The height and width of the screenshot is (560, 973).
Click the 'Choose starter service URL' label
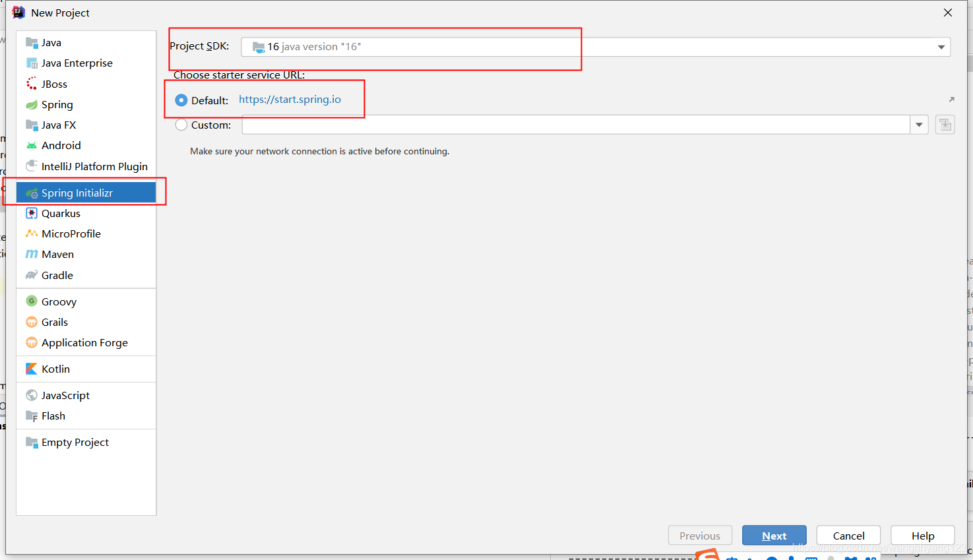pos(239,75)
